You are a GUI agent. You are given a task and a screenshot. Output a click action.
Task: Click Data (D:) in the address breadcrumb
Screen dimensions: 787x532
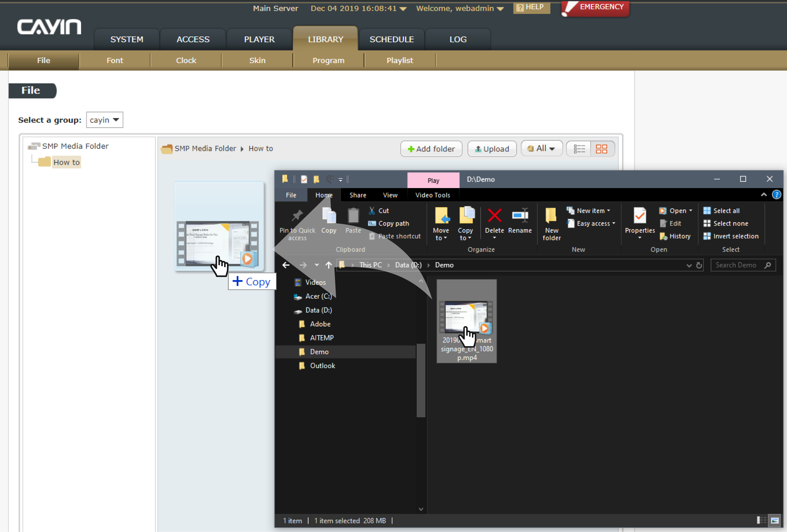[x=408, y=265]
